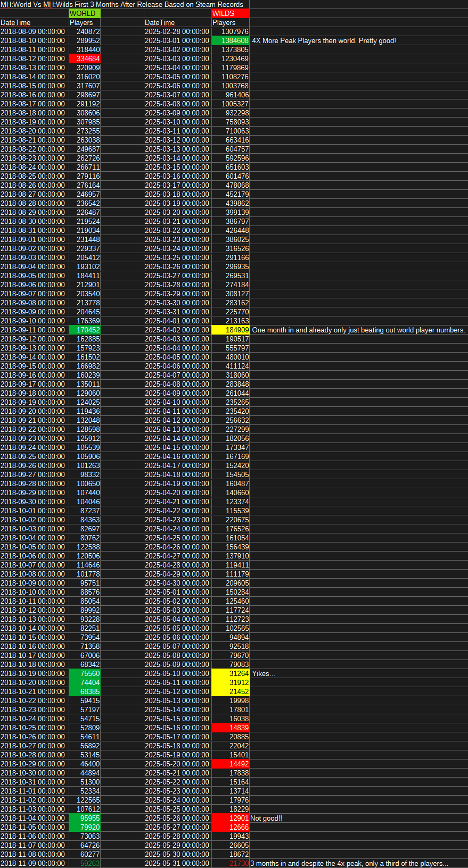Click World value 98332
468x868 pixels.
click(85, 474)
